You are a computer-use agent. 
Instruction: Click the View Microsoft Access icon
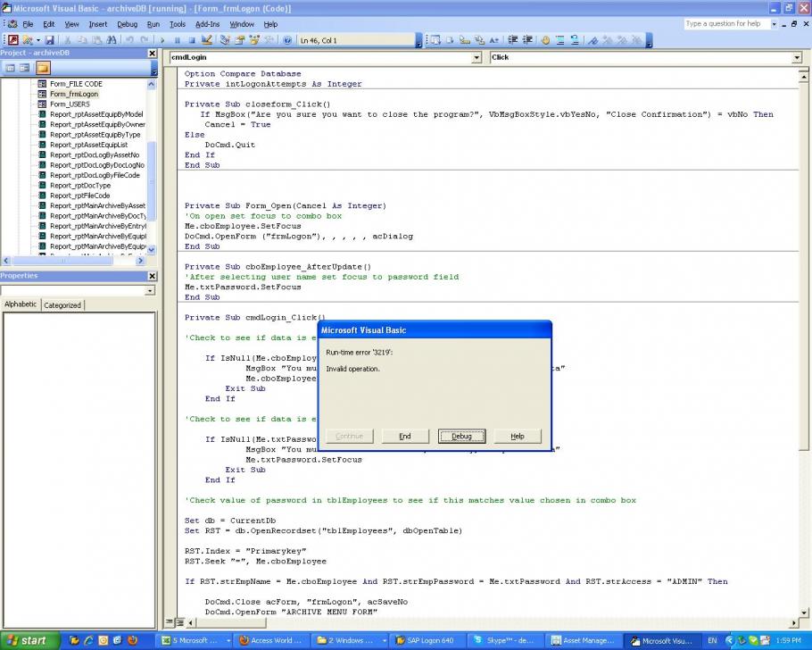tap(13, 40)
